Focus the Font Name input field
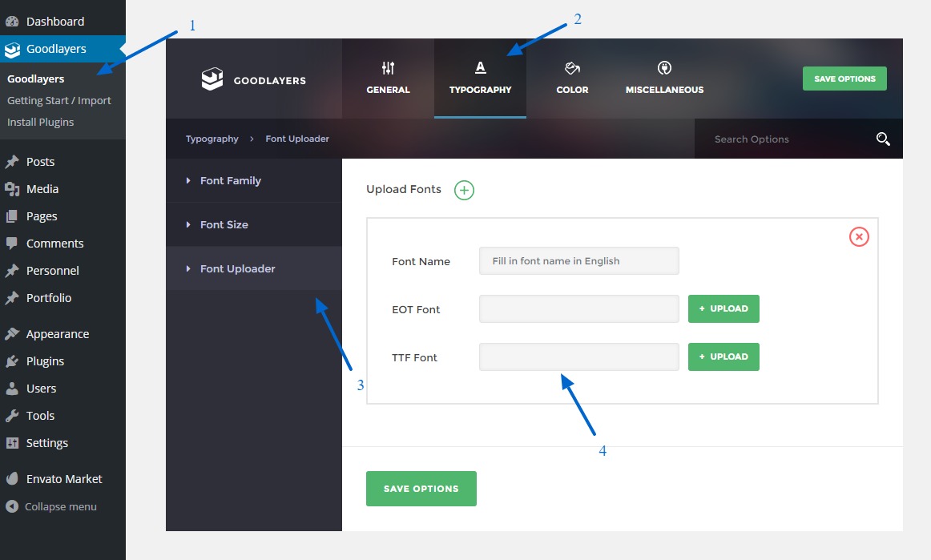931x560 pixels. [x=578, y=261]
